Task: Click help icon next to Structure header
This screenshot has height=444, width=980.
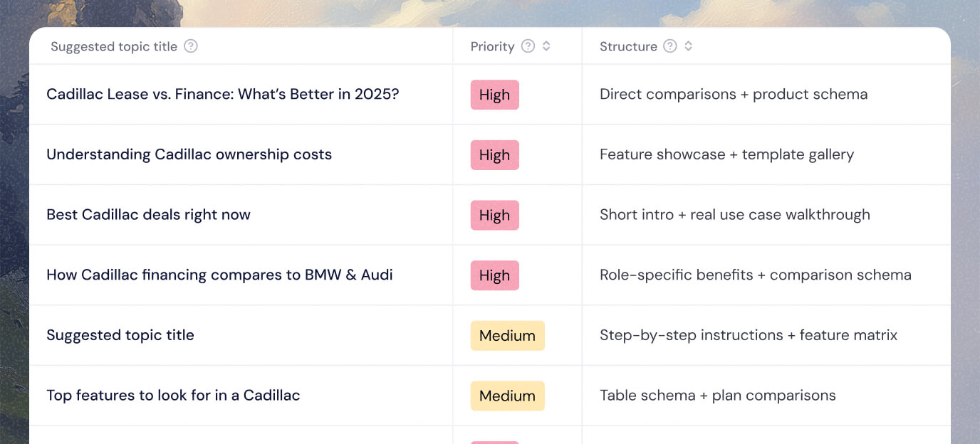Action: (670, 46)
